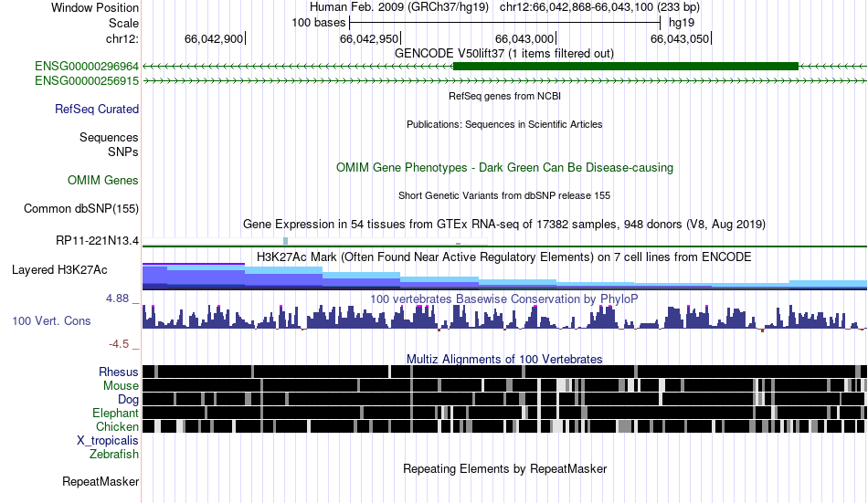This screenshot has width=868, height=503.
Task: Click the Sequences track label
Action: pyautogui.click(x=109, y=137)
